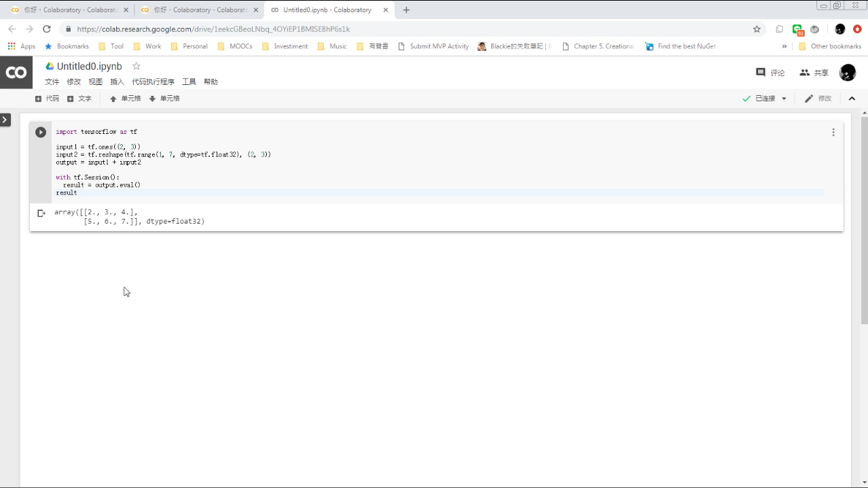Rename notebook title Untitled0.ipynb
868x488 pixels.
pyautogui.click(x=90, y=66)
